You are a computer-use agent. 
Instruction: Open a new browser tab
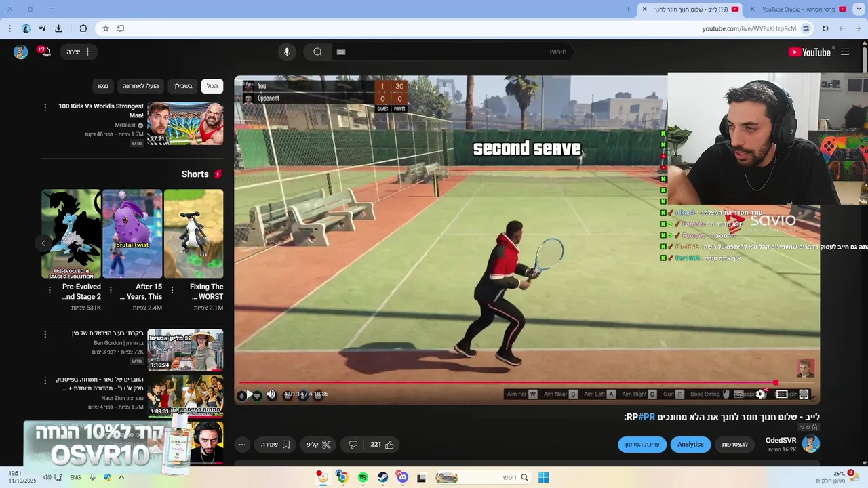point(628,9)
